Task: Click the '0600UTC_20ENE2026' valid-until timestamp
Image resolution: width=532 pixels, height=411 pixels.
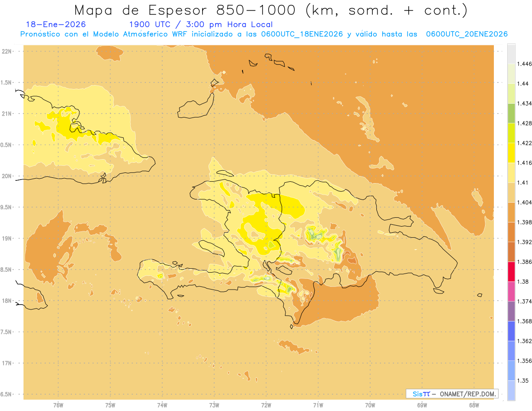Action: click(467, 34)
